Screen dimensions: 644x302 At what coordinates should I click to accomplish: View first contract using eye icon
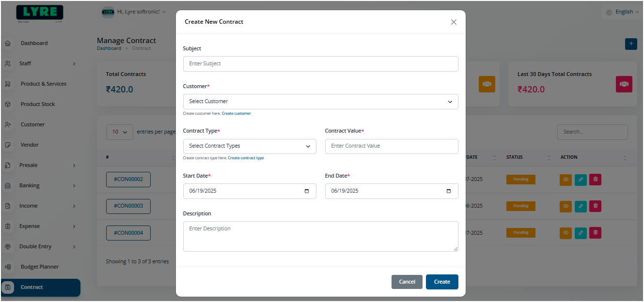click(565, 180)
